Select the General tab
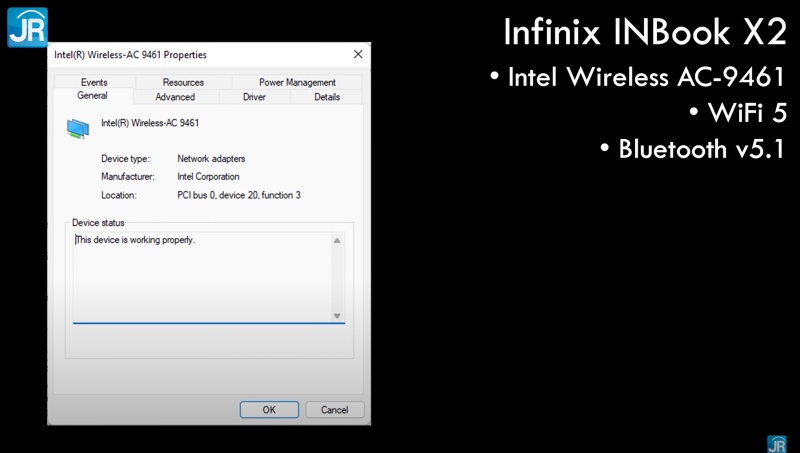Screen dimensions: 800x453 (92, 96)
